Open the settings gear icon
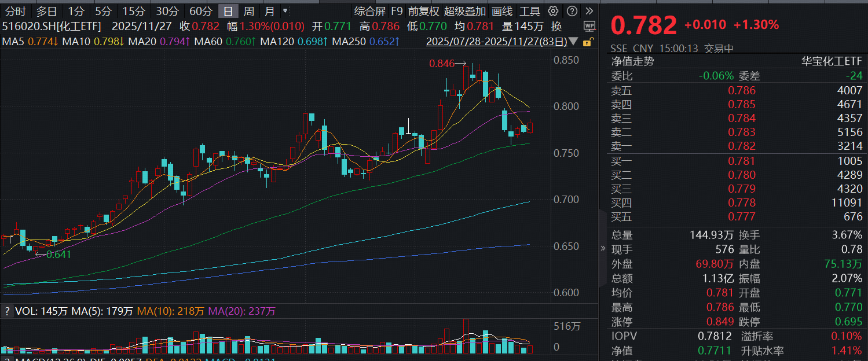Screen dimensions: 868x361 553,11
